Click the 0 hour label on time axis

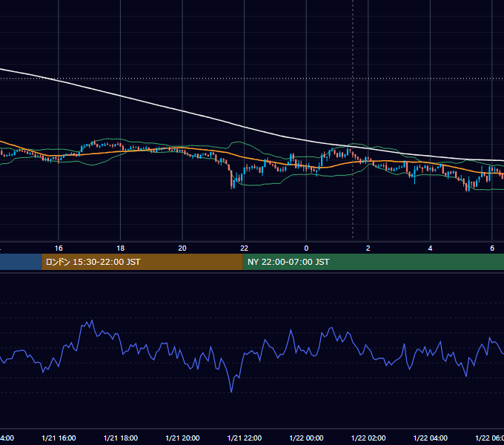click(x=306, y=248)
